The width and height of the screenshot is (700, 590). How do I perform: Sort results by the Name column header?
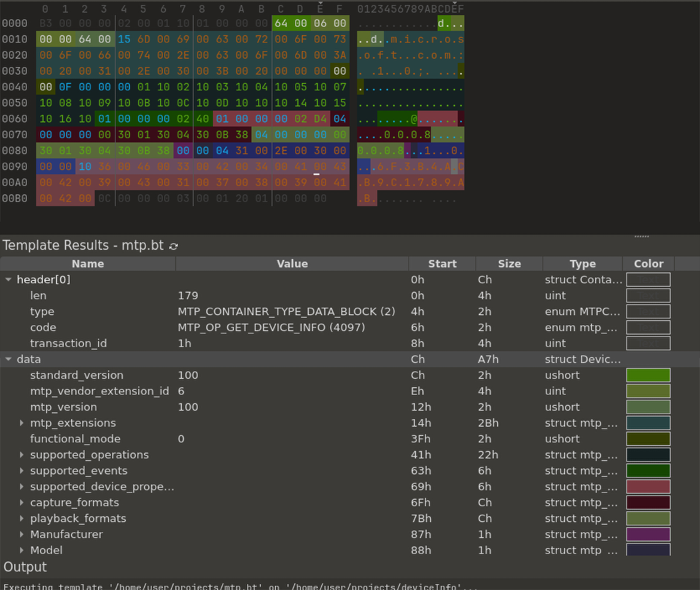[x=88, y=264]
